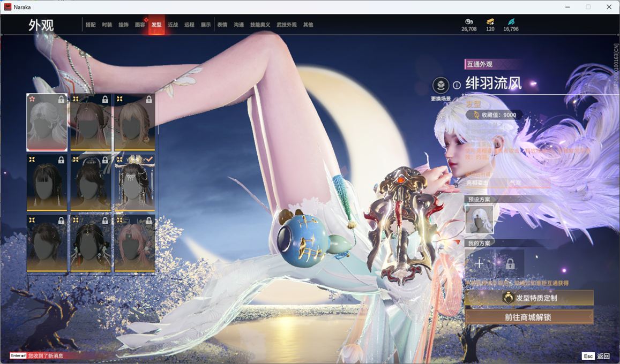Select the light brown hairstyle thumbnail in top row

(135, 123)
